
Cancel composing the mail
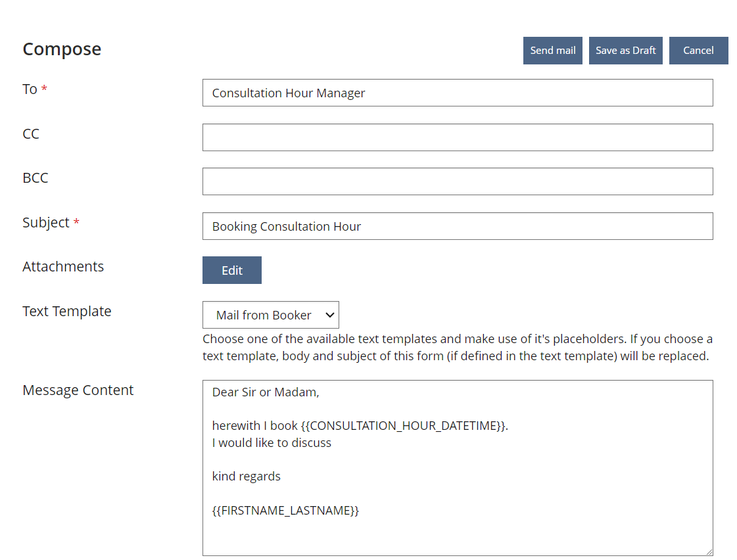pyautogui.click(x=698, y=51)
